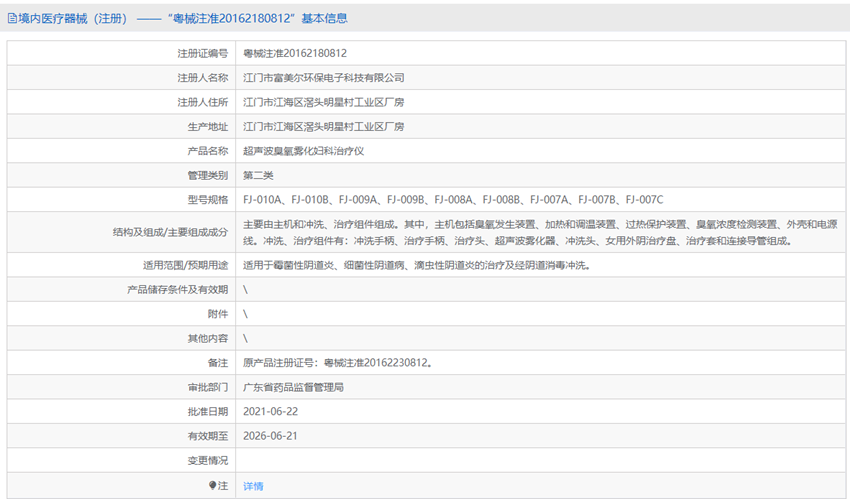Click the label 型号规格
Viewport: 850px width, 499px height.
208,199
